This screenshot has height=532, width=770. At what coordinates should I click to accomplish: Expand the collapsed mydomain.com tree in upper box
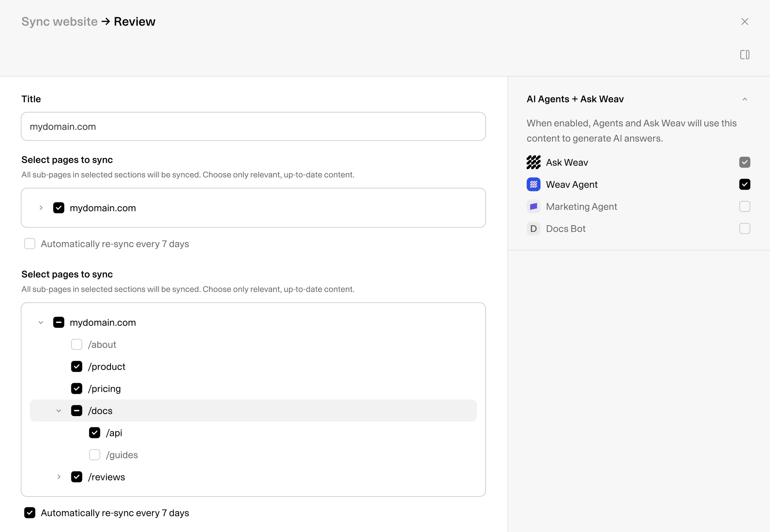click(41, 208)
